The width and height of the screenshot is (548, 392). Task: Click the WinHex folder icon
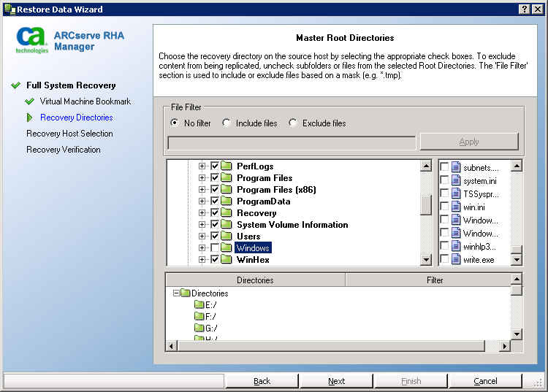(x=227, y=260)
